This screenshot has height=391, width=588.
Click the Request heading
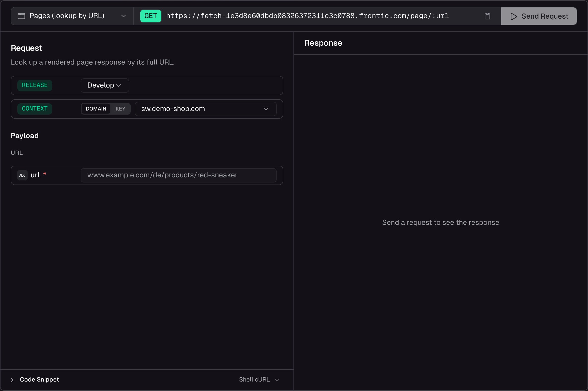26,48
